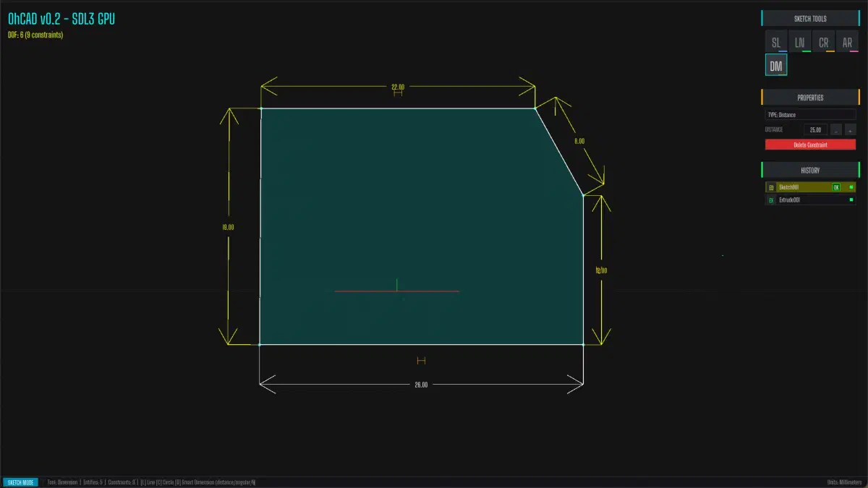868x488 pixels.
Task: Select the DM dimension tool
Action: pyautogui.click(x=776, y=66)
